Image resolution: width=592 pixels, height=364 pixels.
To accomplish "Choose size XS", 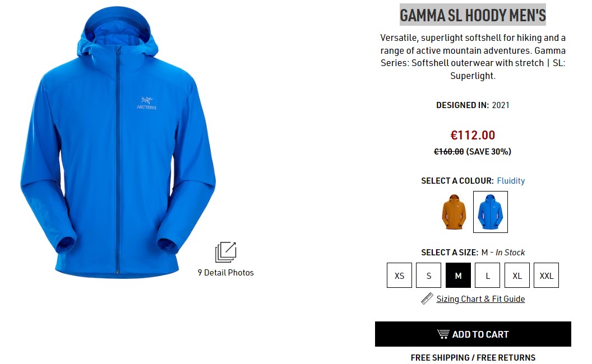I will pyautogui.click(x=400, y=276).
